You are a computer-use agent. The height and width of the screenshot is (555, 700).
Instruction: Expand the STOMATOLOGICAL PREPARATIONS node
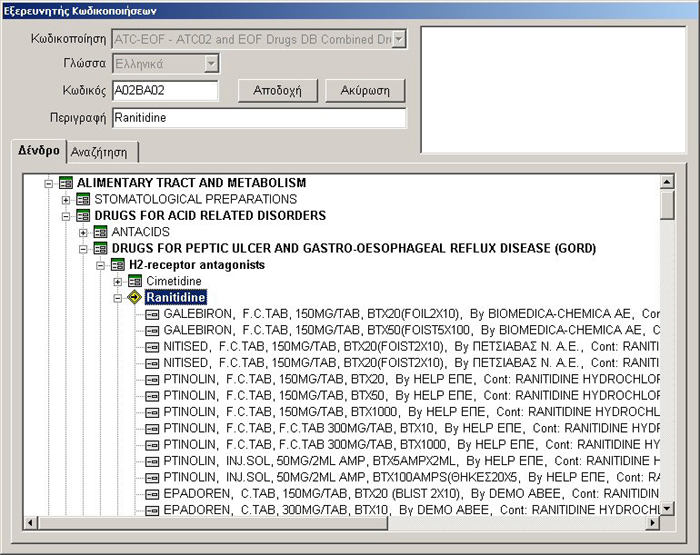66,200
